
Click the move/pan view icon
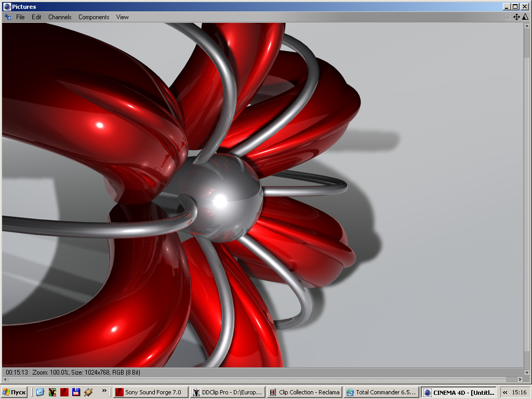click(516, 17)
